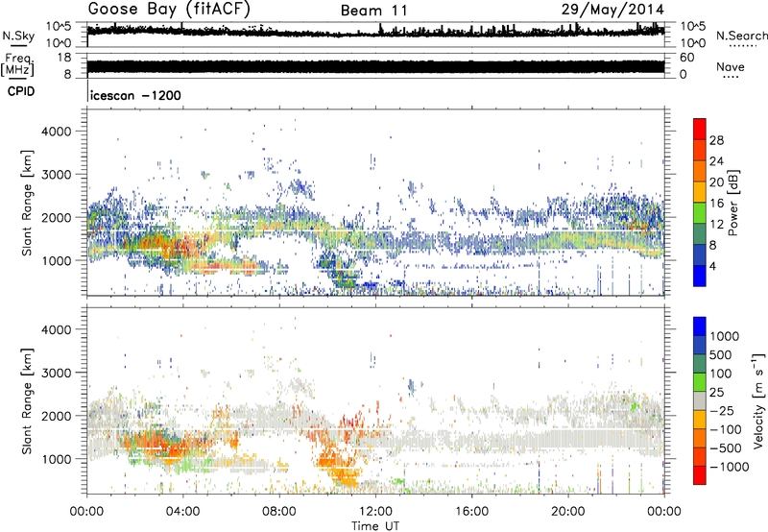
Task: Click the '1000' value at the top of the velocity scale
Action: 724,336
